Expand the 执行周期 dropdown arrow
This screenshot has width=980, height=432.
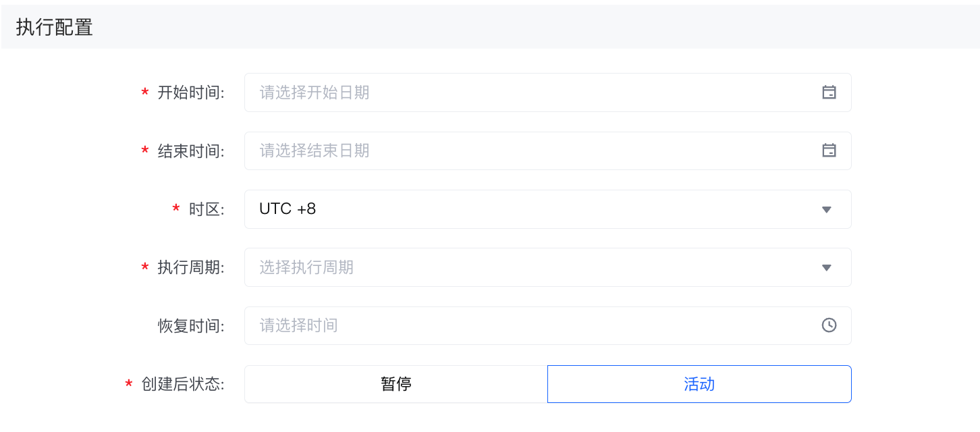click(x=826, y=267)
